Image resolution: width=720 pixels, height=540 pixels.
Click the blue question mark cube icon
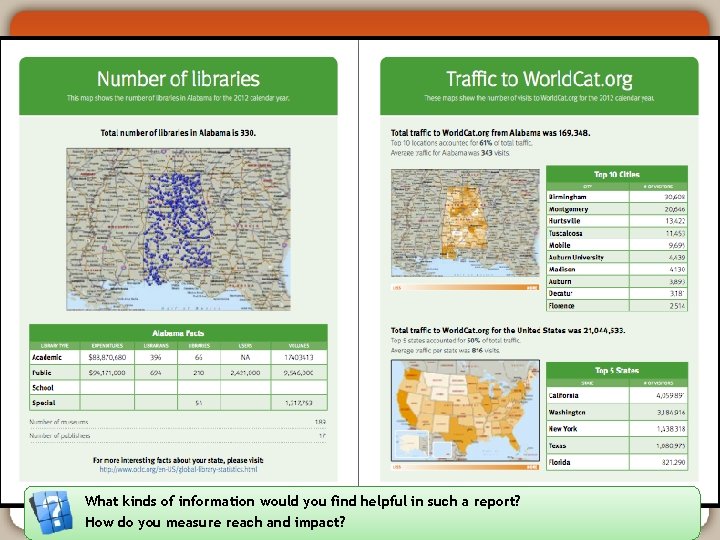tap(51, 512)
